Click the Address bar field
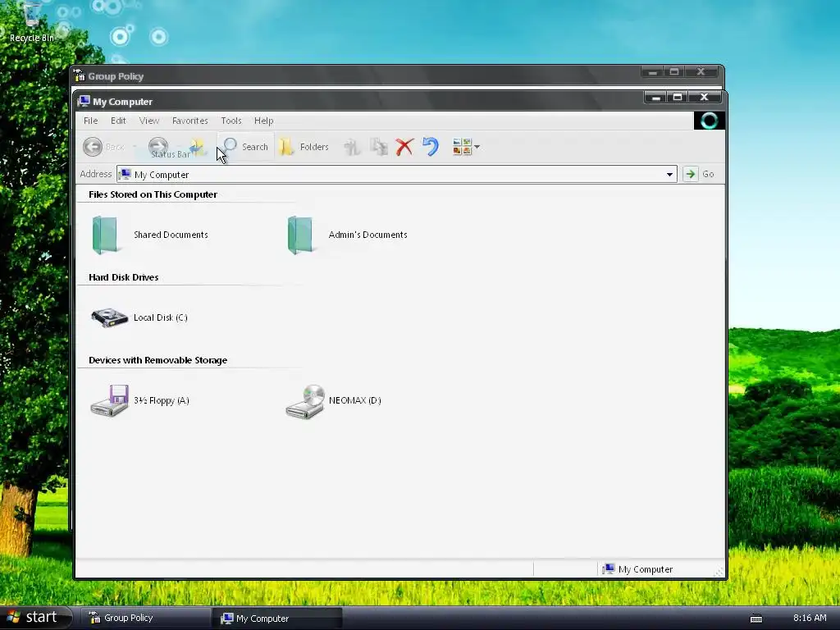Image resolution: width=840 pixels, height=630 pixels. point(396,174)
